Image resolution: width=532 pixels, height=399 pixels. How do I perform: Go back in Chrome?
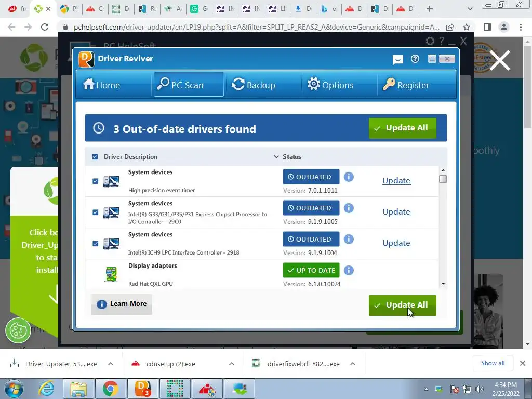pyautogui.click(x=11, y=27)
